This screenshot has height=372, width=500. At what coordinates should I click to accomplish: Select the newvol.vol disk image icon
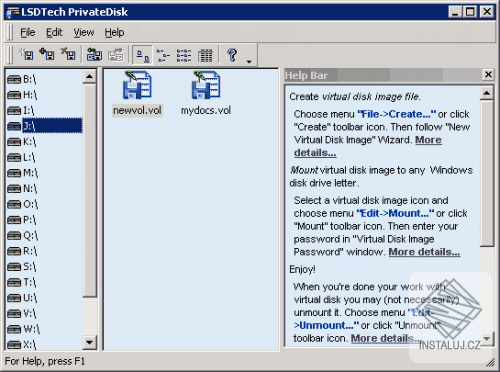coord(137,85)
